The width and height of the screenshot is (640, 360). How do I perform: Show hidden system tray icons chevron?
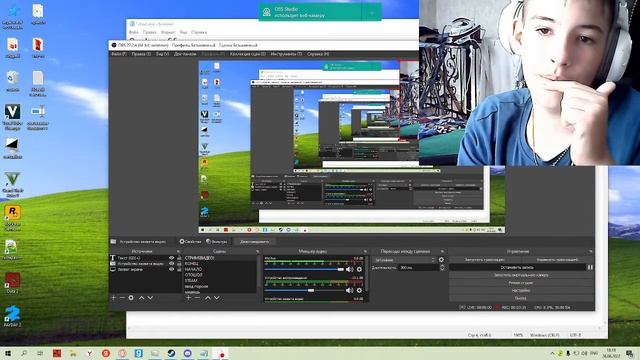552,353
